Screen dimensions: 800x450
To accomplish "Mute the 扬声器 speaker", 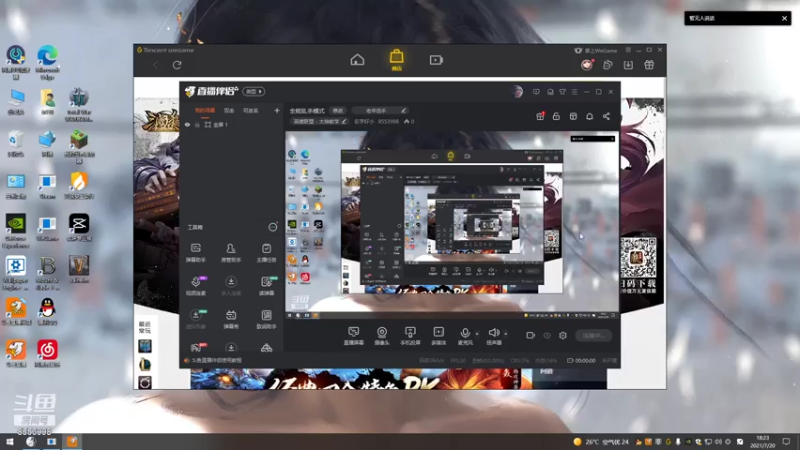I will click(493, 336).
